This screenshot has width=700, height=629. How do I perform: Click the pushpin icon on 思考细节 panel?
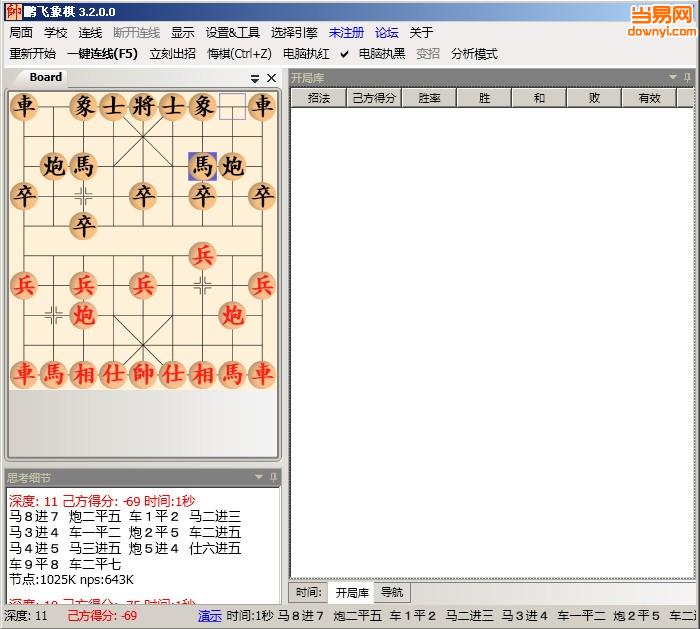click(274, 478)
